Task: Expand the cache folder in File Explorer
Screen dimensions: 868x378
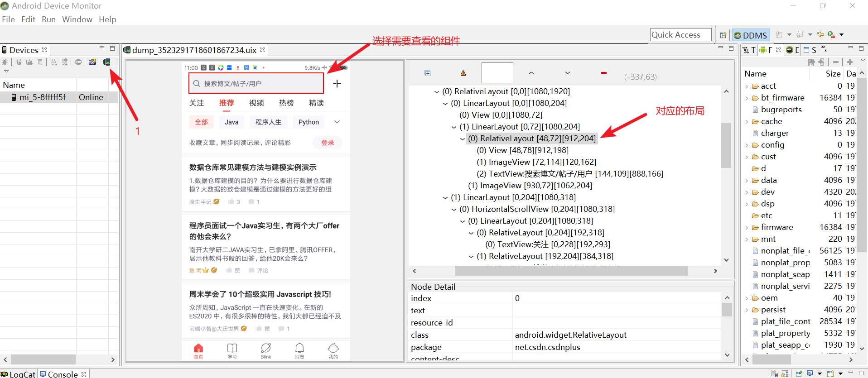Action: (747, 121)
